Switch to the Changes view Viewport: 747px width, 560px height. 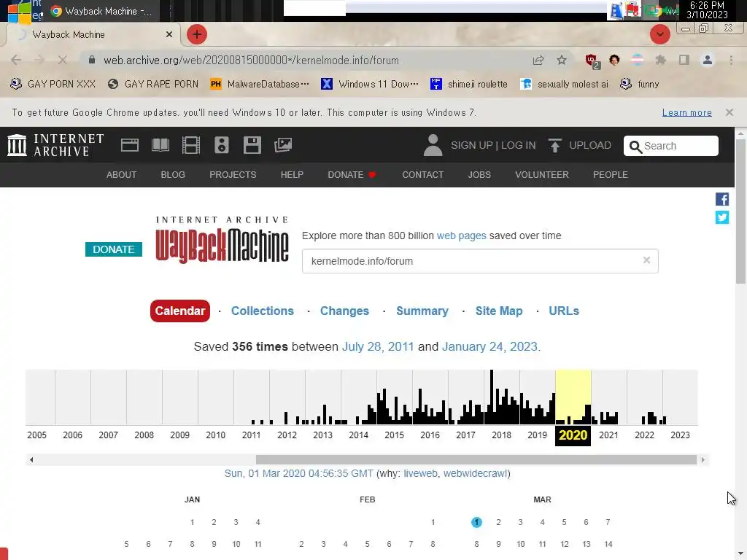click(344, 311)
